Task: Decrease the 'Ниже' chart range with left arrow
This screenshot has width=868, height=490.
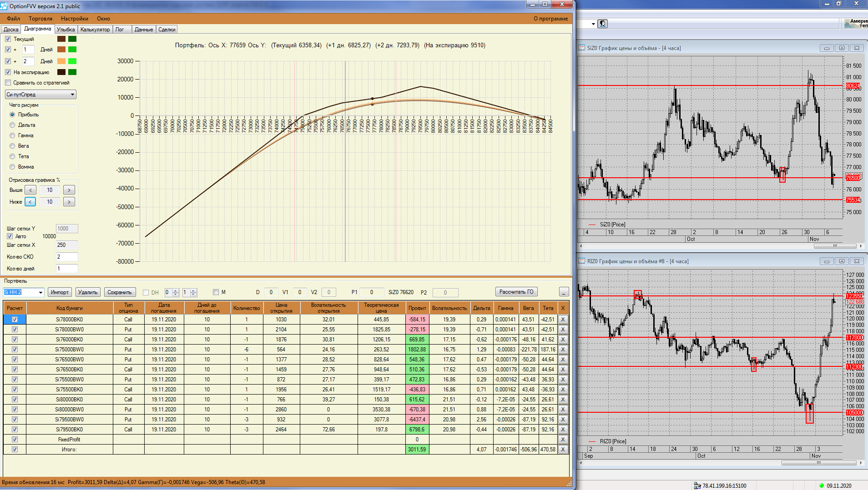Action: (30, 202)
